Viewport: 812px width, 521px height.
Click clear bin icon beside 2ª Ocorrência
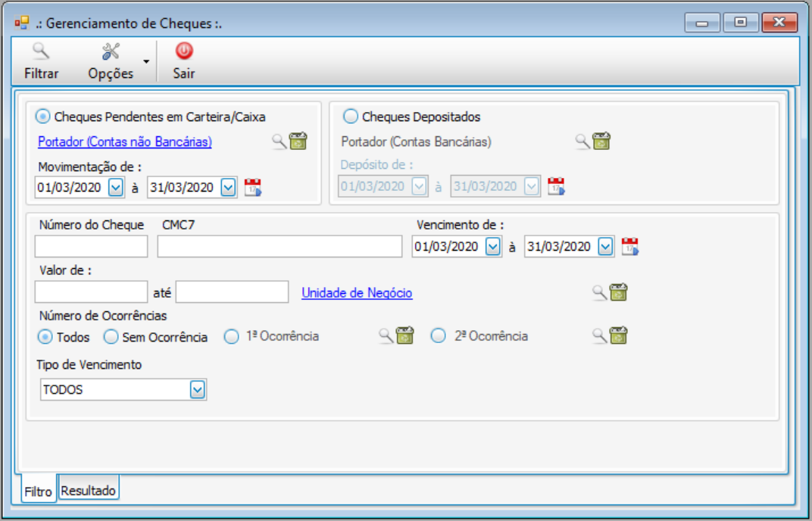pyautogui.click(x=619, y=335)
